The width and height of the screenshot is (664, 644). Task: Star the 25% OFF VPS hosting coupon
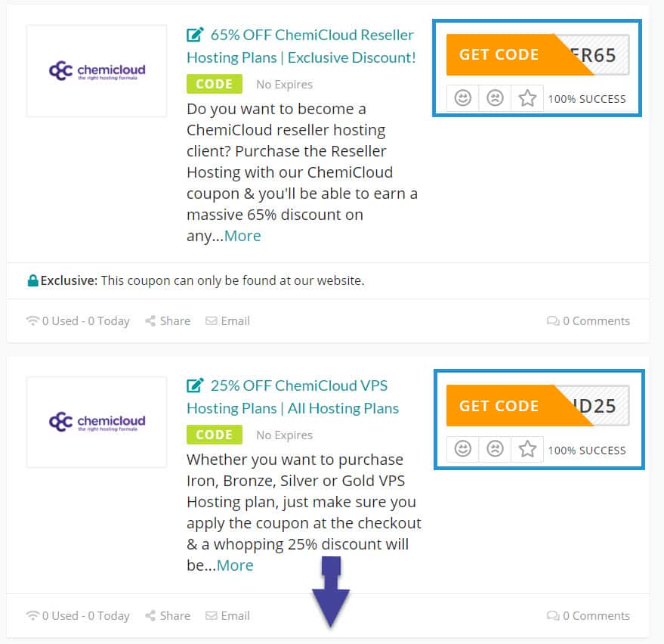[527, 450]
